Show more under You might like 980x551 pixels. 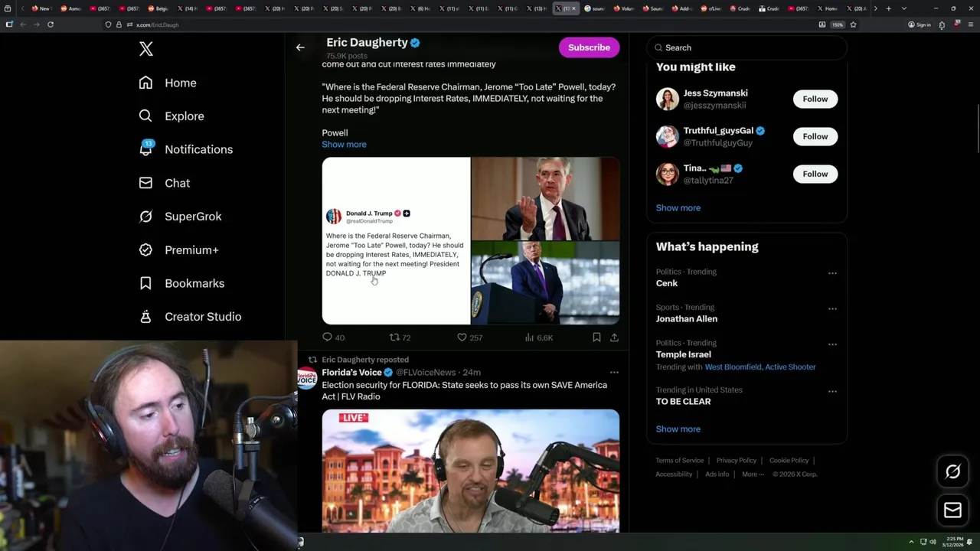678,208
